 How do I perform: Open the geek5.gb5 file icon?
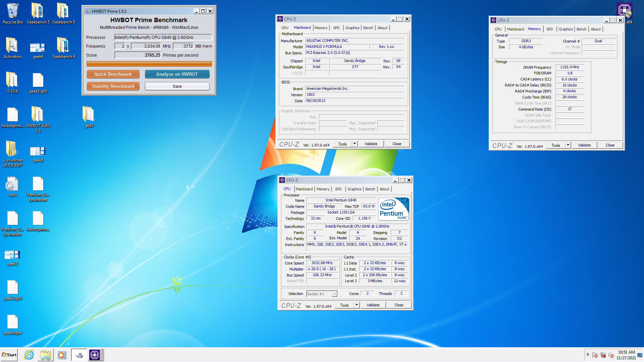[38, 82]
